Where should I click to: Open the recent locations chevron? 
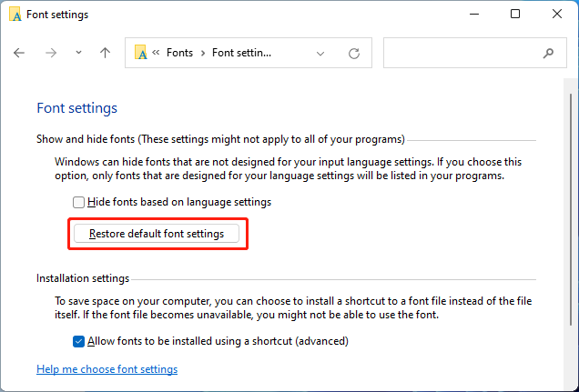pos(78,53)
